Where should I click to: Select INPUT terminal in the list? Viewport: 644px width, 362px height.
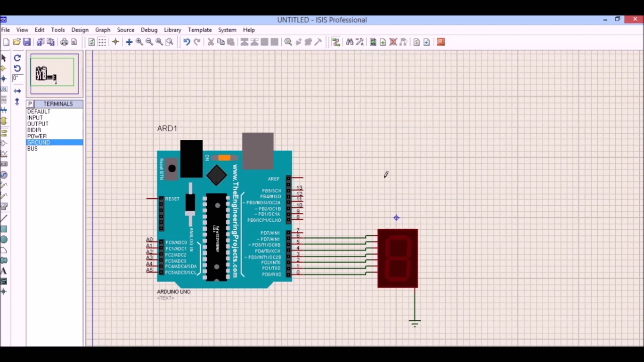pyautogui.click(x=55, y=118)
